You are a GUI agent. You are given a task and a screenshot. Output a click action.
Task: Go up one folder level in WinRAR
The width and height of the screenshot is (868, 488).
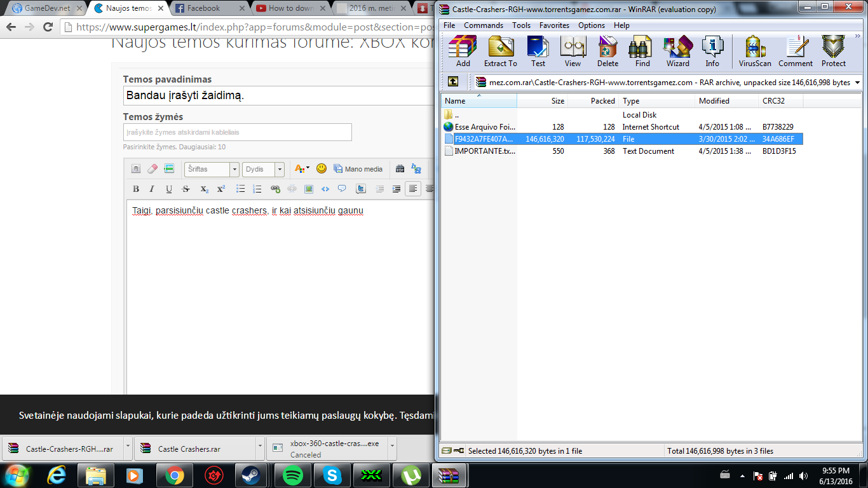click(x=452, y=81)
